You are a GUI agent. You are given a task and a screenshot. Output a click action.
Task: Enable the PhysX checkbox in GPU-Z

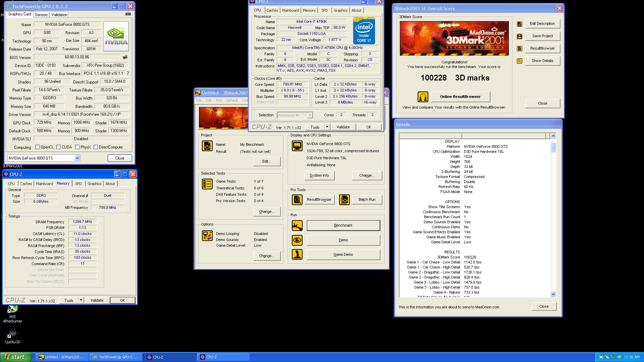pos(77,147)
